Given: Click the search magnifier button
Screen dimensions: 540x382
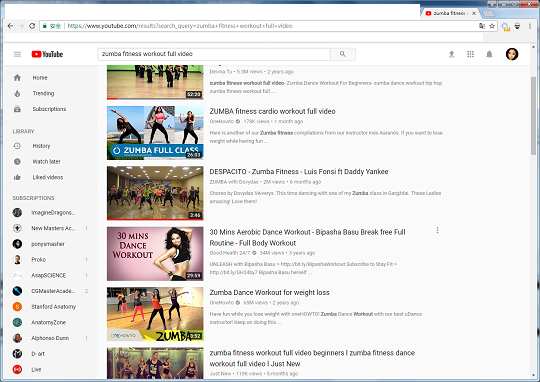Looking at the screenshot, I should [343, 54].
